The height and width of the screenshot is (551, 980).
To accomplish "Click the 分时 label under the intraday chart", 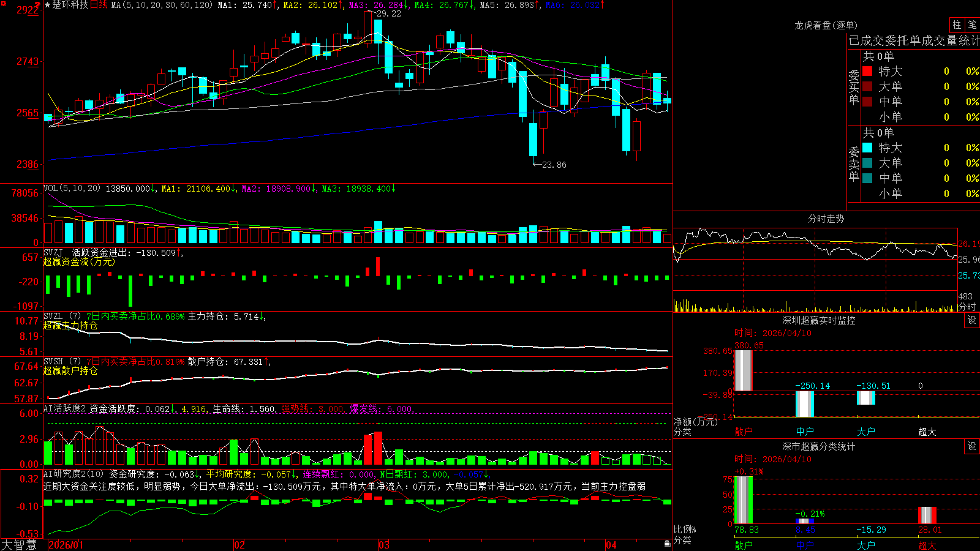I will pyautogui.click(x=967, y=307).
